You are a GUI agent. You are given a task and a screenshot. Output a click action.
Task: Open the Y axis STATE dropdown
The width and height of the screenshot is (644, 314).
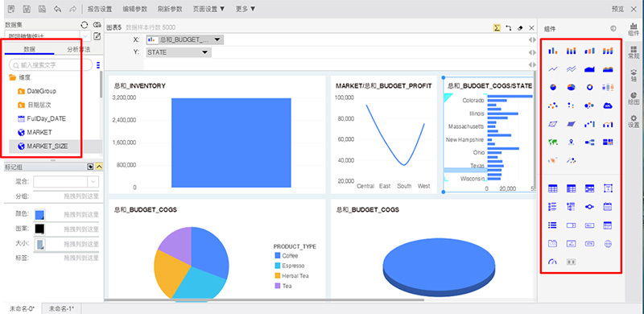point(204,52)
